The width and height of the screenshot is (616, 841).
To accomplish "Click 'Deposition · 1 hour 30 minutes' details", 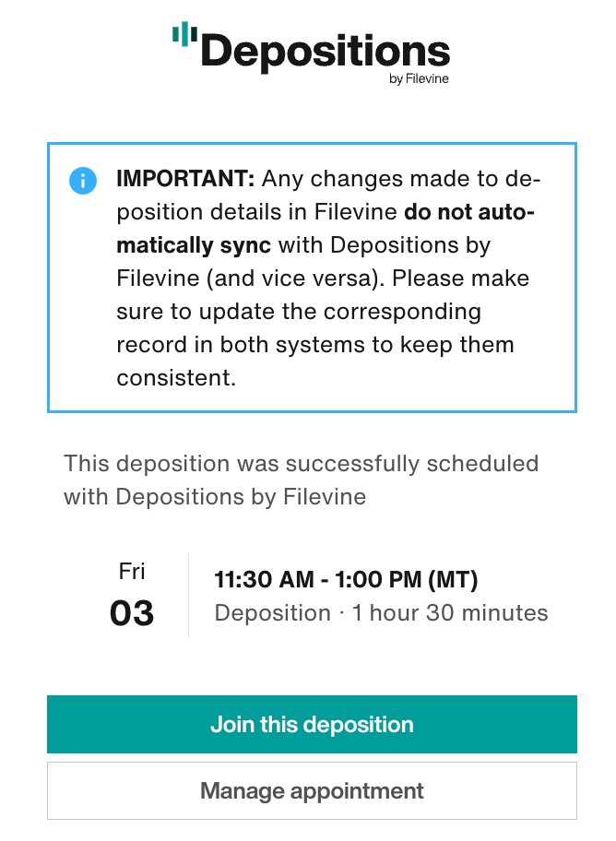I will (x=381, y=612).
